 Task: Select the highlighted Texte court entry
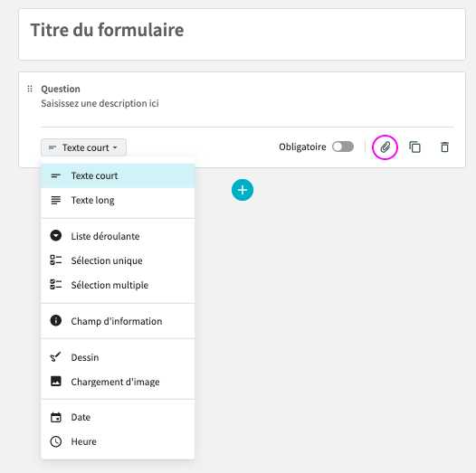[x=118, y=175]
